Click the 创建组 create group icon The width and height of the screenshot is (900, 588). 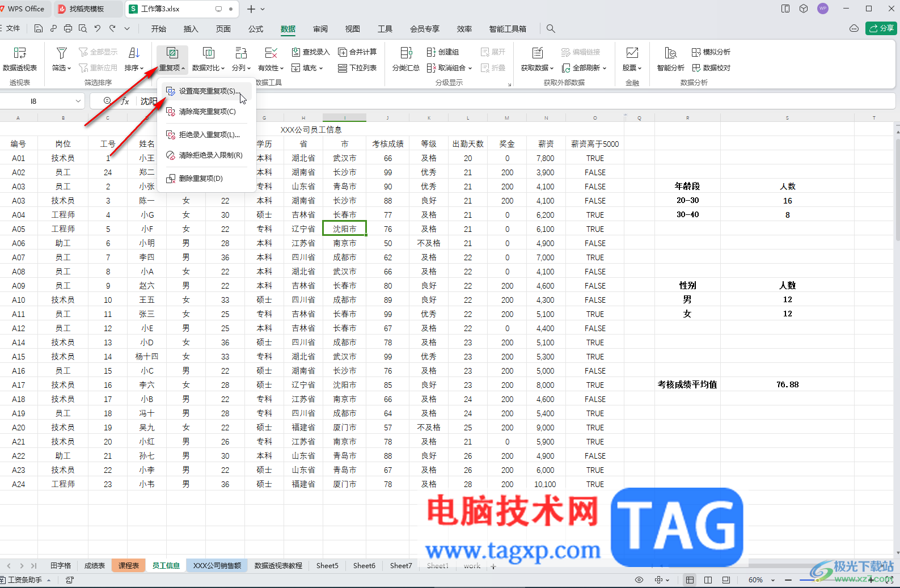(431, 52)
